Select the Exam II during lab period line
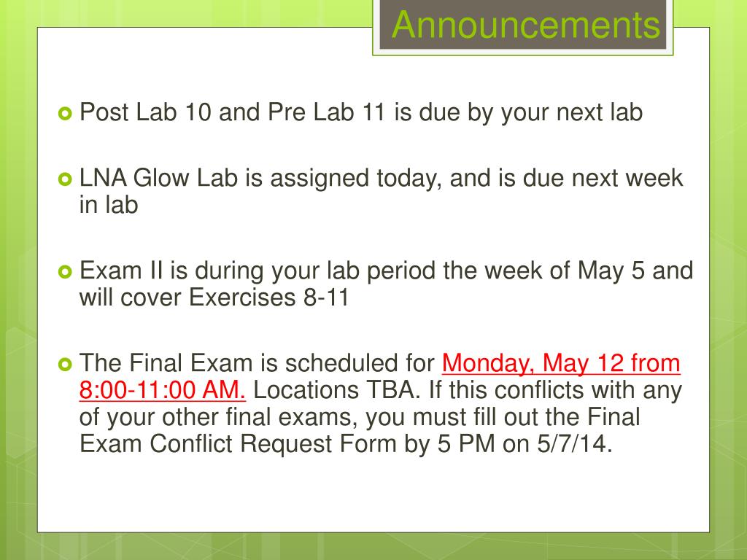Viewport: 747px width, 560px height. point(386,271)
